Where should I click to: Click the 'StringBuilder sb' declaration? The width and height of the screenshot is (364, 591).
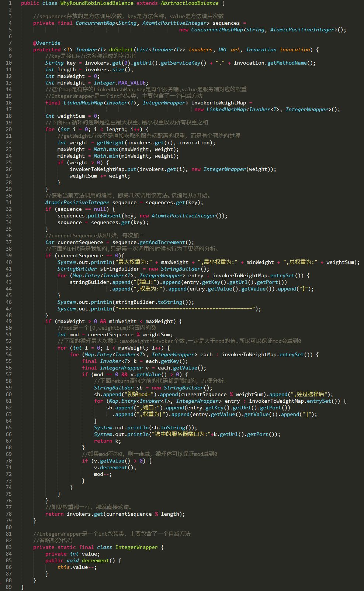[x=118, y=388]
